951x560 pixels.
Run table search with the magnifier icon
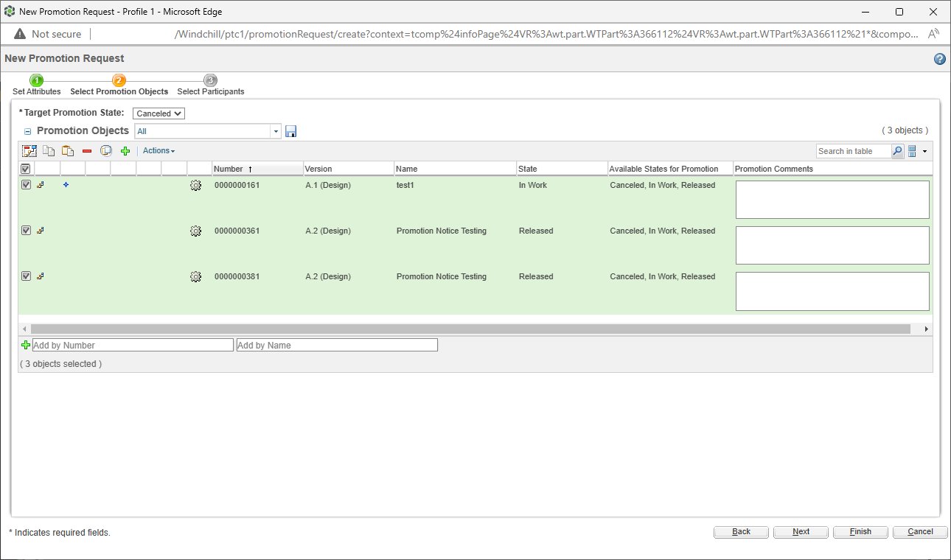[x=898, y=151]
